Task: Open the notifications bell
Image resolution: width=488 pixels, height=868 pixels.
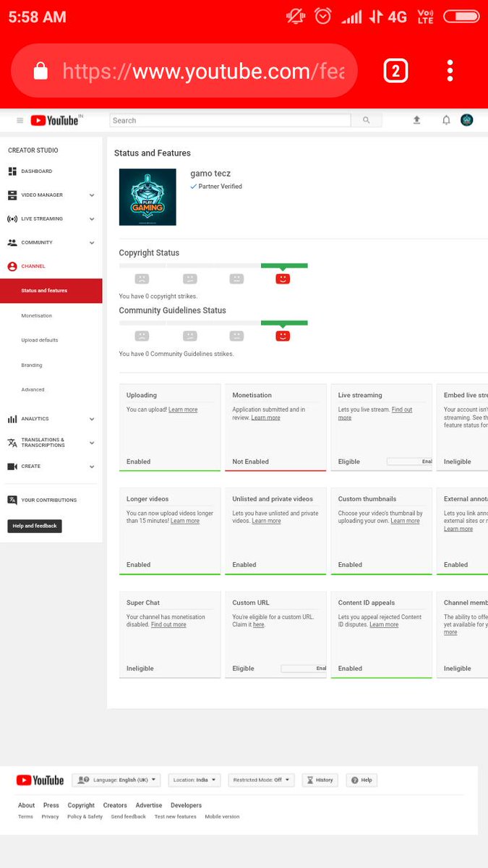Action: click(x=446, y=120)
